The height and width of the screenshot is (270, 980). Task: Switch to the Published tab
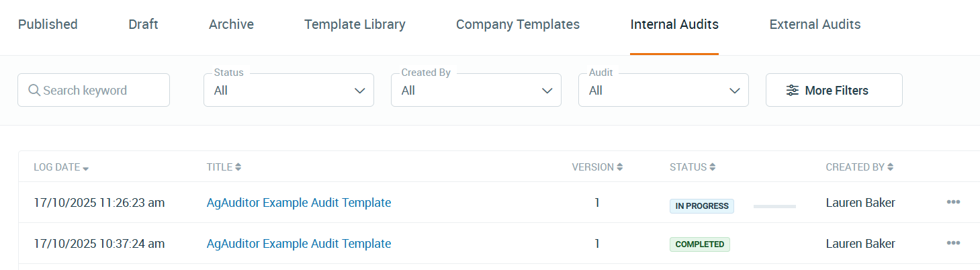pyautogui.click(x=48, y=25)
